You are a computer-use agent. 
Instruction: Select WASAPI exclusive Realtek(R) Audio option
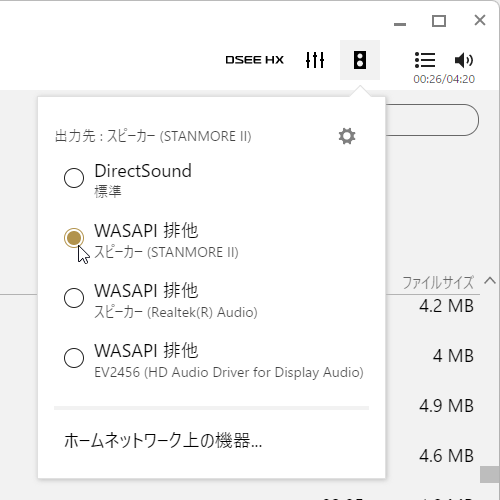pos(74,298)
